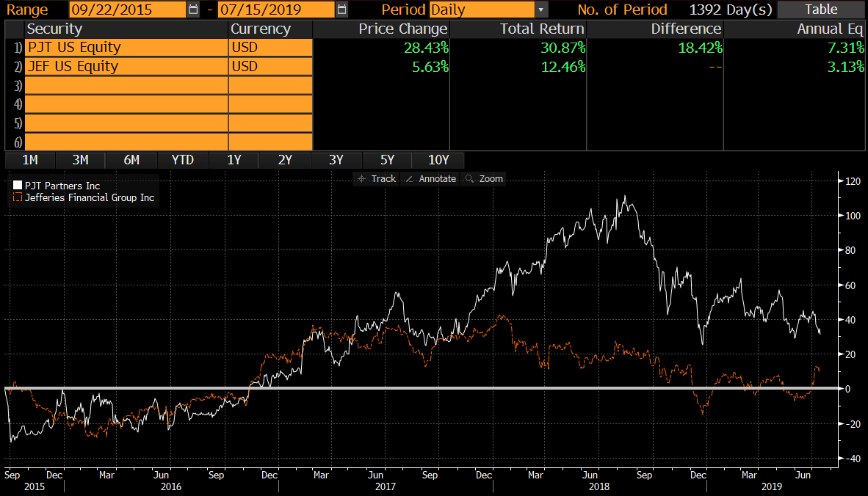Image resolution: width=868 pixels, height=496 pixels.
Task: Click the Annual Eq column header
Action: (x=830, y=29)
